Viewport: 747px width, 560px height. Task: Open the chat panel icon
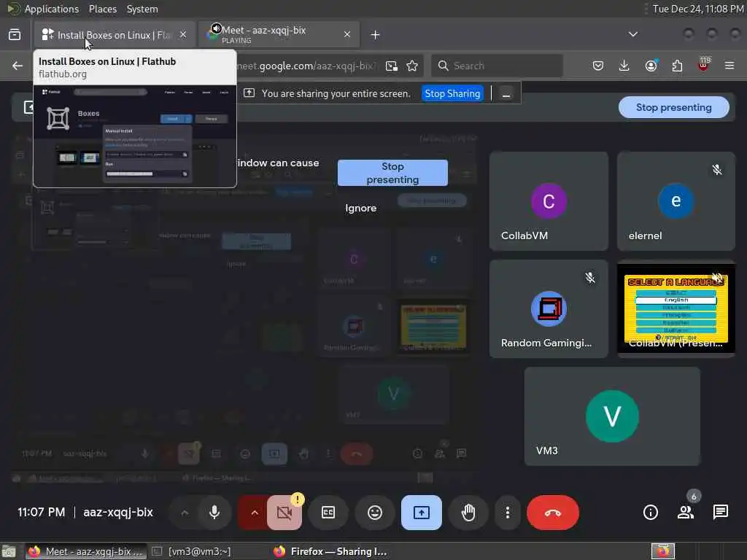pos(720,513)
